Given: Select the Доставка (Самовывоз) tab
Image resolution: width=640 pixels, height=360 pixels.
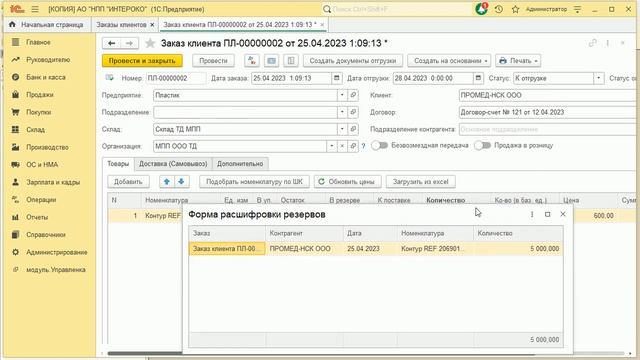Looking at the screenshot, I should 173,164.
